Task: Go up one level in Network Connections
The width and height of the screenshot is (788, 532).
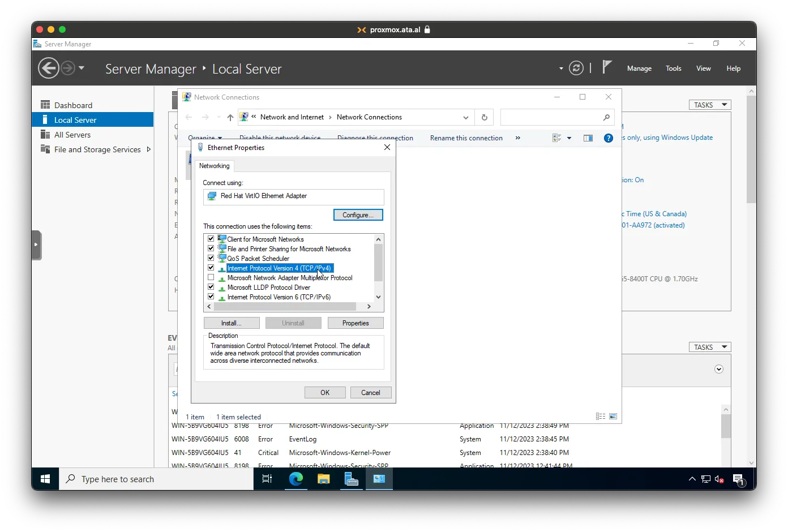Action: pyautogui.click(x=230, y=117)
